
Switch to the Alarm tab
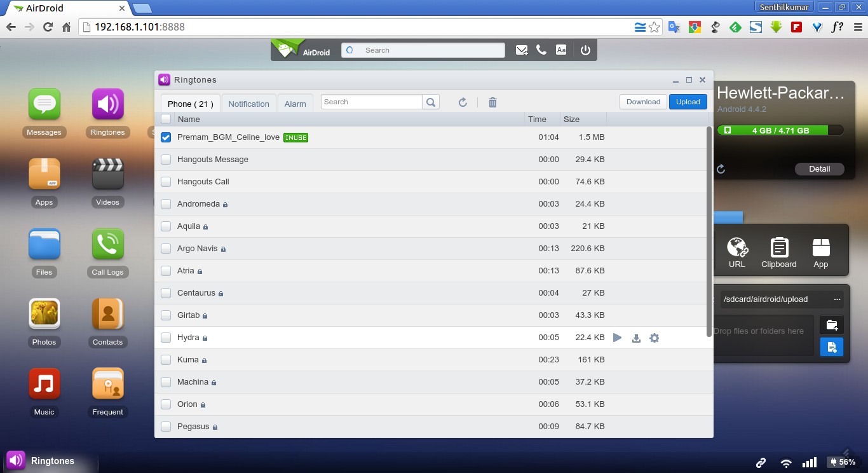295,104
